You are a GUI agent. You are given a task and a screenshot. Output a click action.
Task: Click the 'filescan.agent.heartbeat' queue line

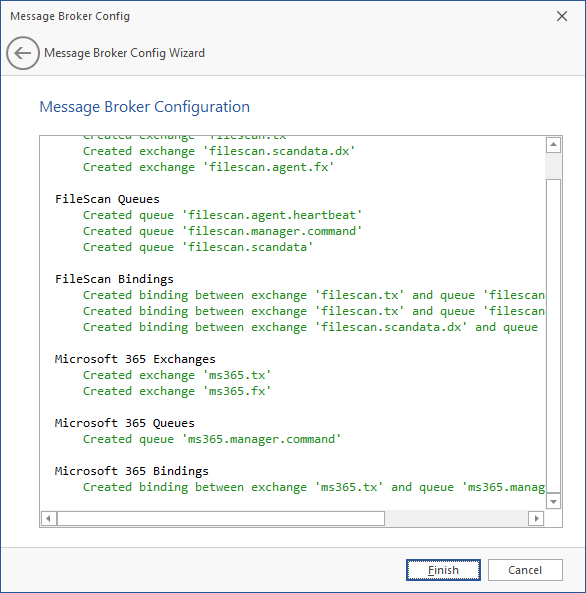[x=222, y=215]
